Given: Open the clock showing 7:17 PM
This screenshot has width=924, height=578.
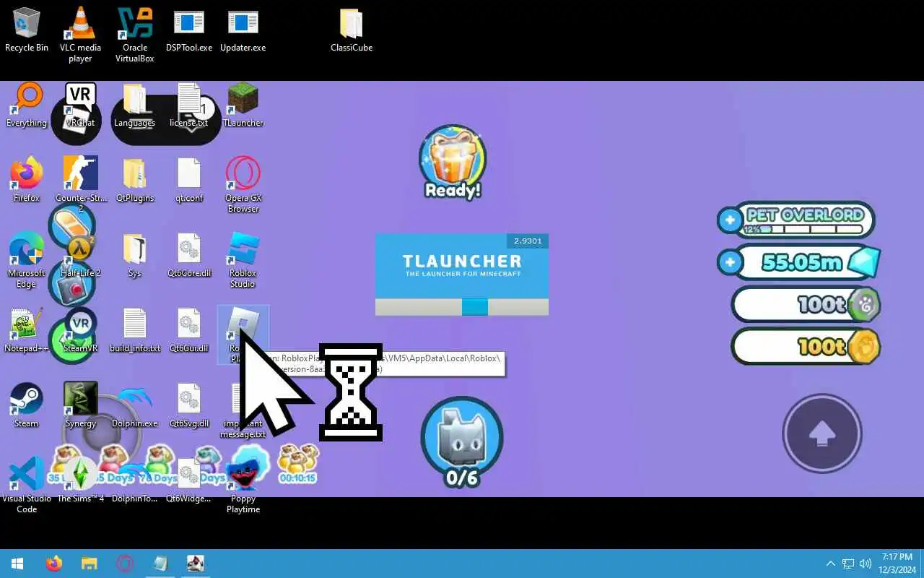Looking at the screenshot, I should click(897, 564).
